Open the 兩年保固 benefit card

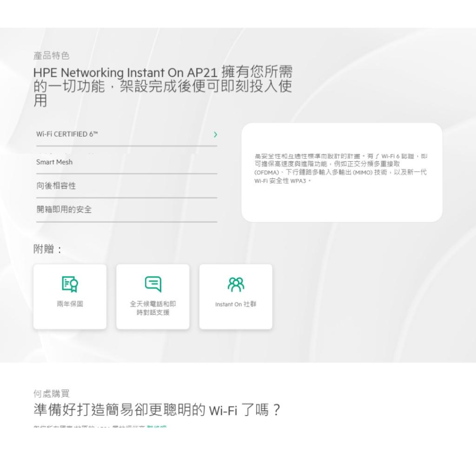69,296
